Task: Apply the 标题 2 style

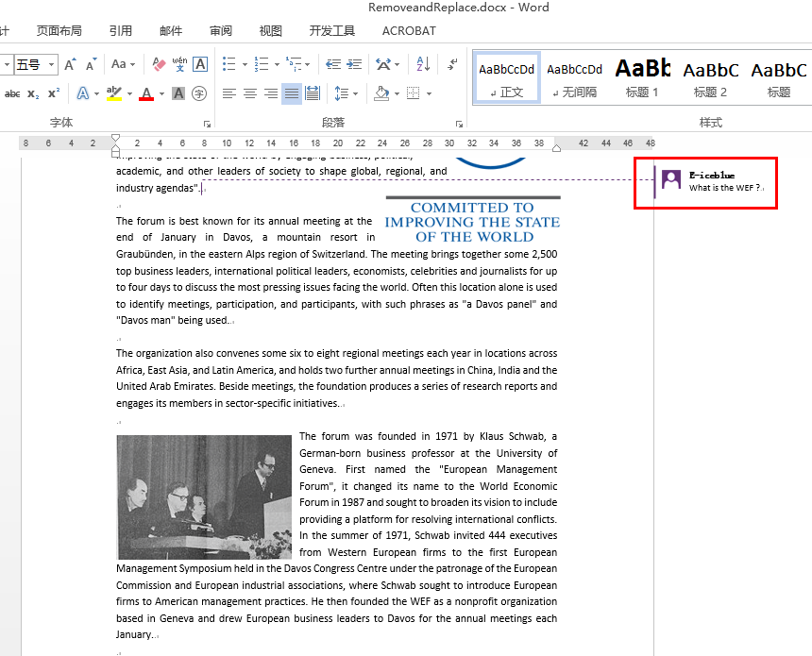Action: tap(710, 77)
